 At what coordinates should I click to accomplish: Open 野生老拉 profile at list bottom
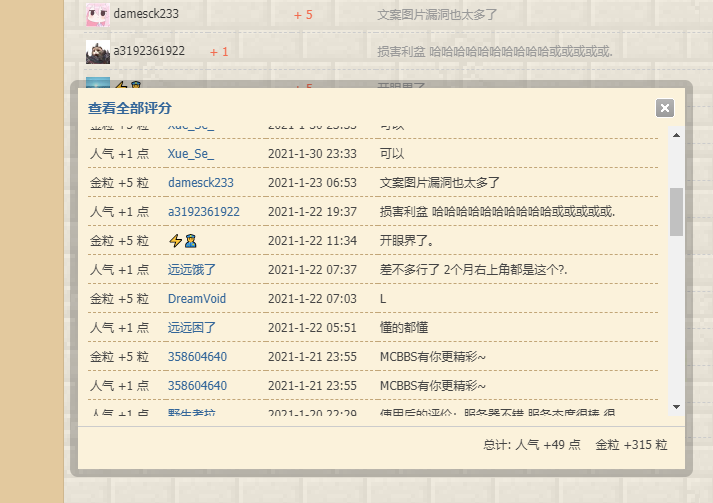192,413
